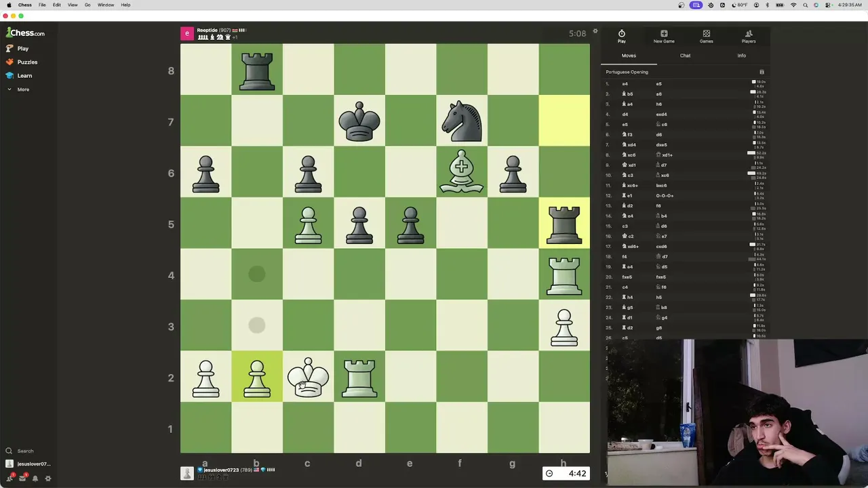The width and height of the screenshot is (868, 488).
Task: Open the File menu
Action: click(42, 5)
